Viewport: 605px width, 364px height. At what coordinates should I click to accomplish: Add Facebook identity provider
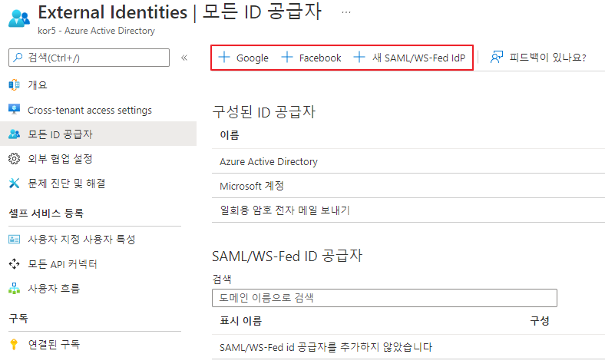coord(312,58)
